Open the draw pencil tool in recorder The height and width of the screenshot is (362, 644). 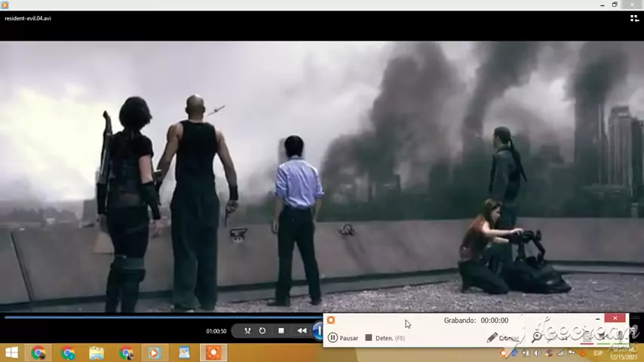coord(492,338)
